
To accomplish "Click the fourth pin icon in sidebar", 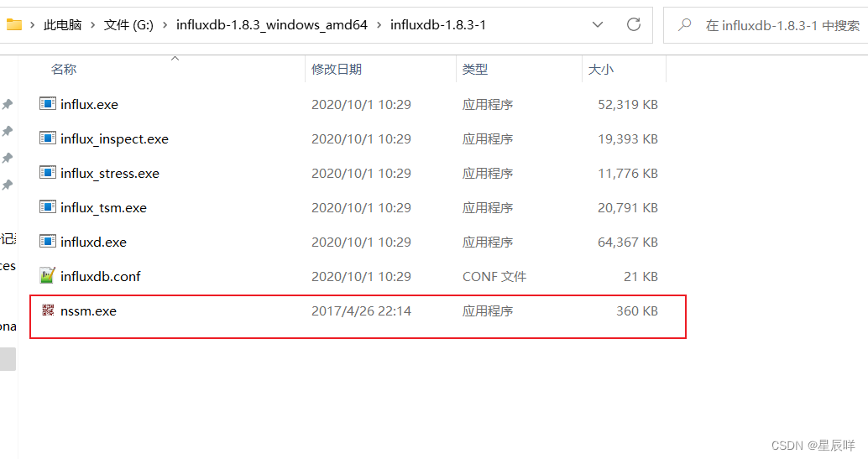I will pos(8,185).
